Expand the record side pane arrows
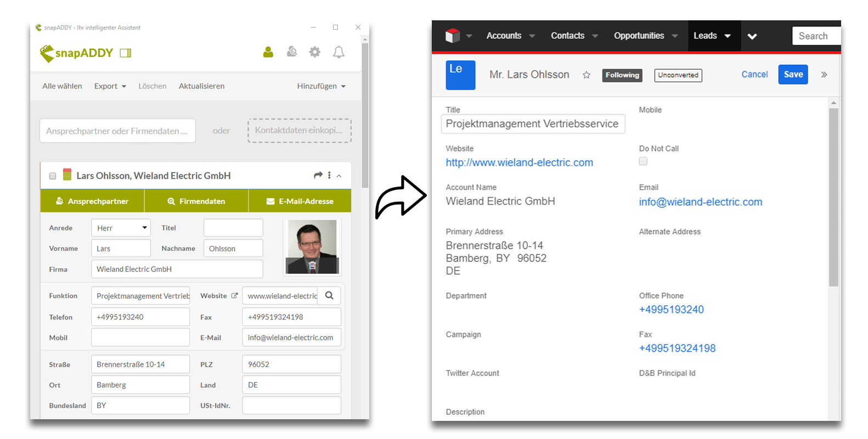 click(824, 75)
